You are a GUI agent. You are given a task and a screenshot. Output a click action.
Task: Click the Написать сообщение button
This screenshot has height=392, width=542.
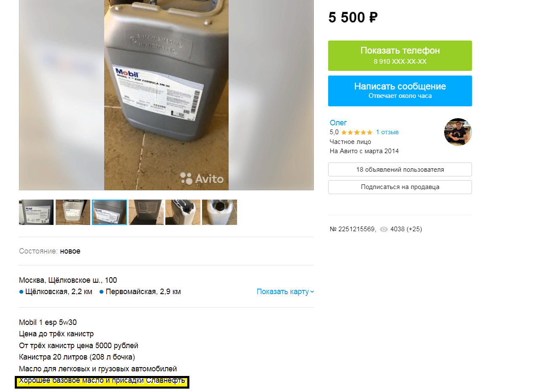(400, 91)
